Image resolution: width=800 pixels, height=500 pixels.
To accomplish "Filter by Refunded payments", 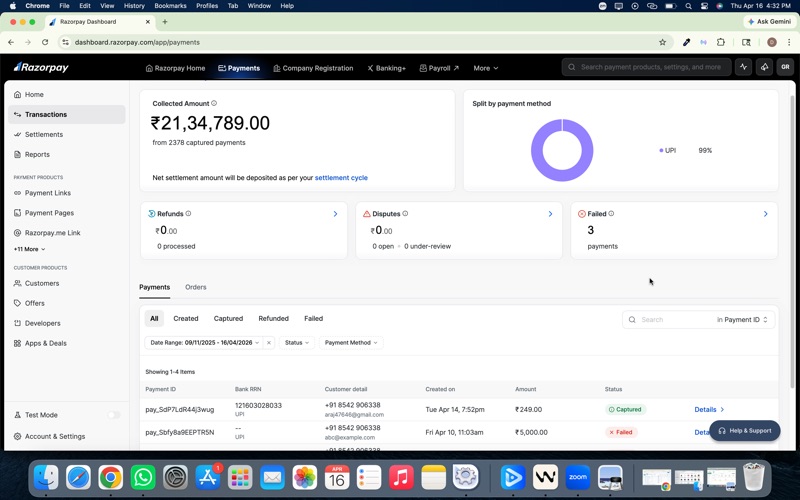I will click(x=273, y=318).
